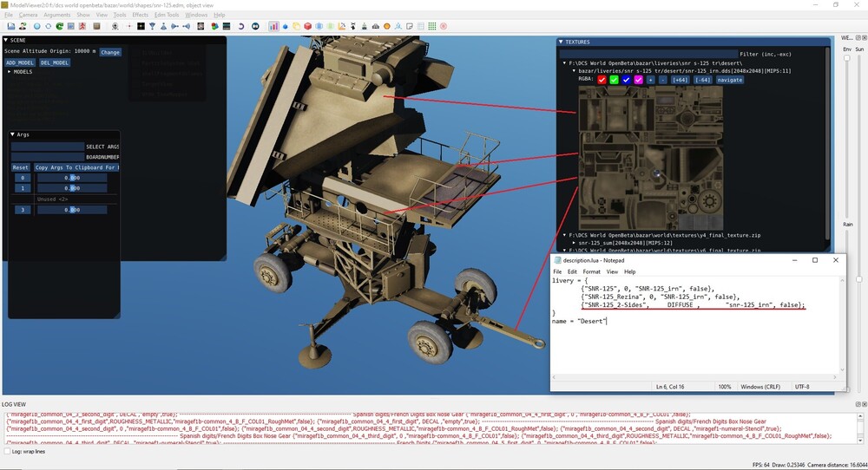Toggle the red channel checkbox
The height and width of the screenshot is (470, 868).
pos(602,80)
